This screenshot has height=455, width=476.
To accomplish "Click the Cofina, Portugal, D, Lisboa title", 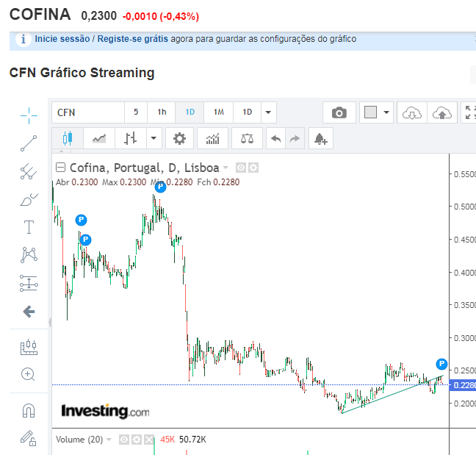I will click(145, 168).
